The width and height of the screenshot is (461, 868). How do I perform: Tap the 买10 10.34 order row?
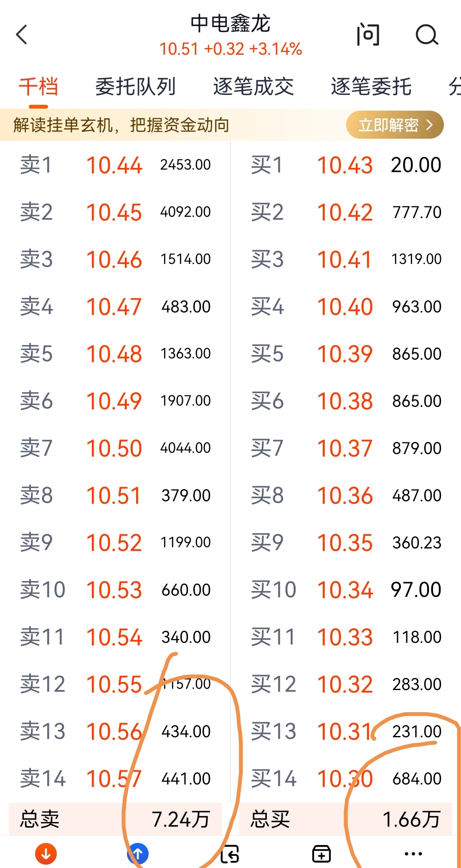pos(346,590)
